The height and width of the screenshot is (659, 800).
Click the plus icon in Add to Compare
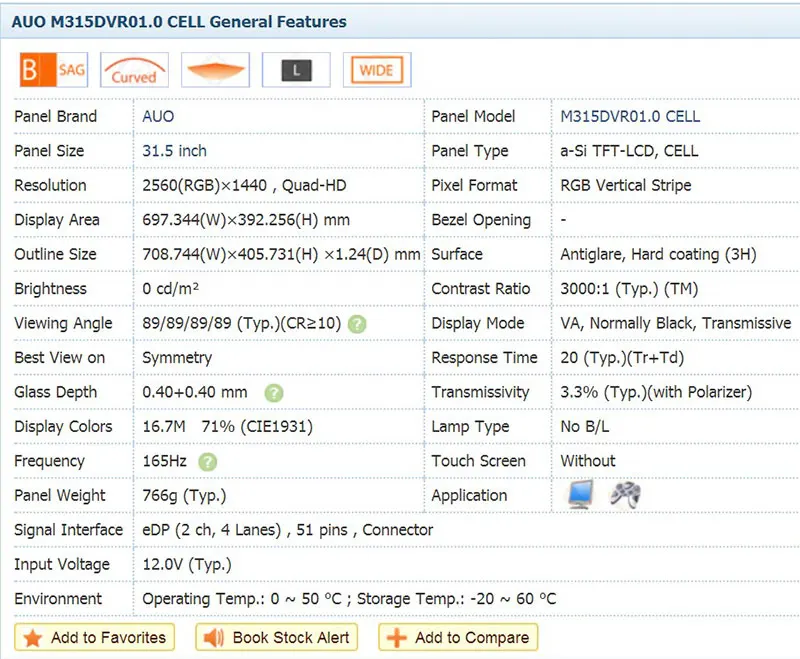[x=396, y=638]
